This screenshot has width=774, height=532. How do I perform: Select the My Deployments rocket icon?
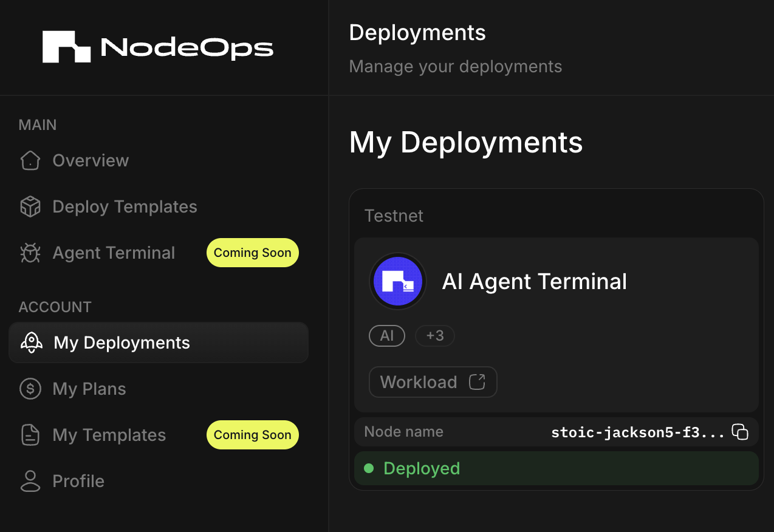point(30,342)
